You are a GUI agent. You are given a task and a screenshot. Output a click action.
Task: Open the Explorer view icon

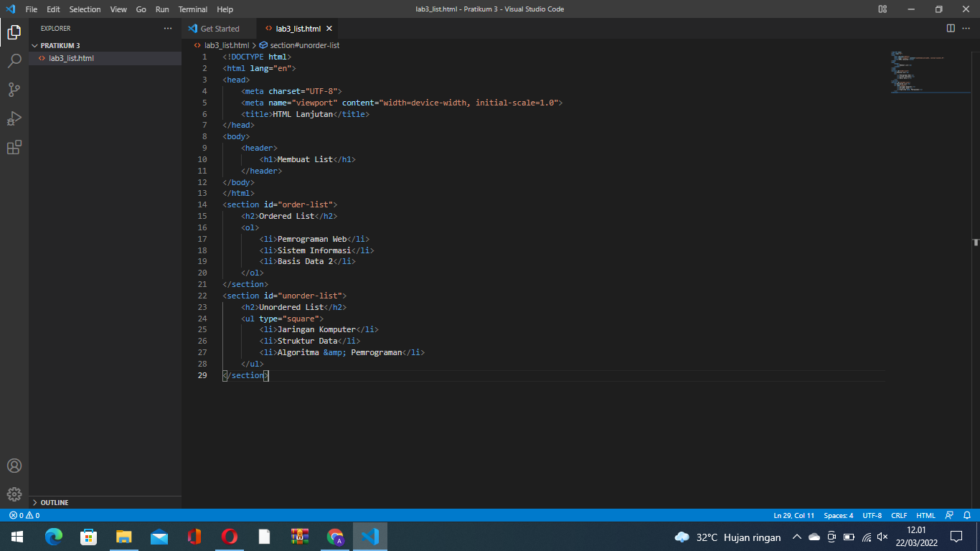tap(14, 32)
